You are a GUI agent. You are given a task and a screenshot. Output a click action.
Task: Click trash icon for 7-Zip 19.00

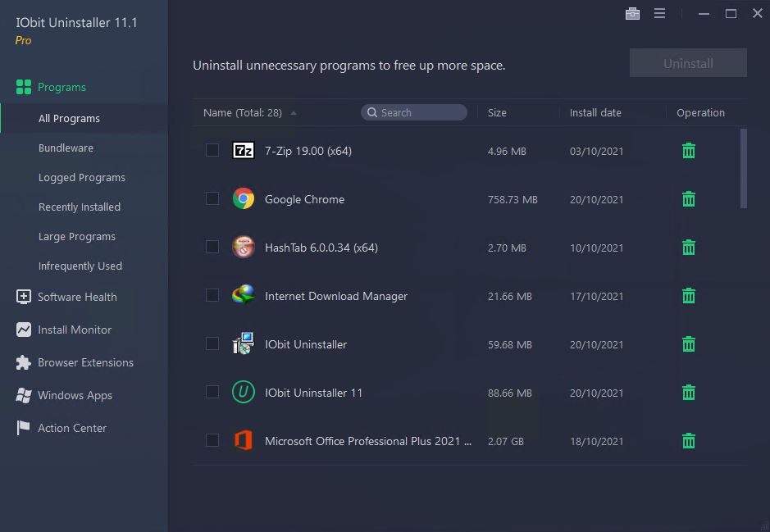coord(689,151)
